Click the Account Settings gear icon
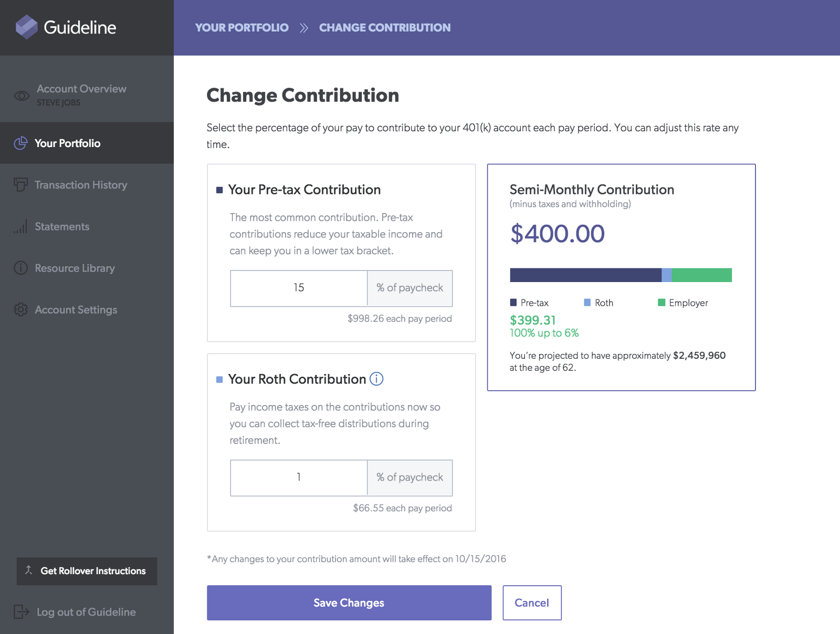The width and height of the screenshot is (840, 634). [20, 309]
